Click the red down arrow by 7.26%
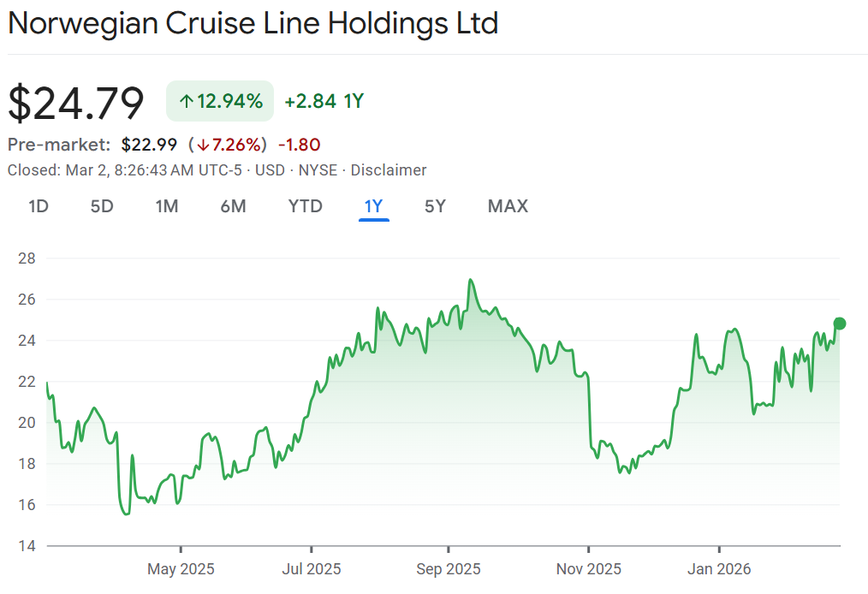Viewport: 868px width, 594px height. click(203, 145)
